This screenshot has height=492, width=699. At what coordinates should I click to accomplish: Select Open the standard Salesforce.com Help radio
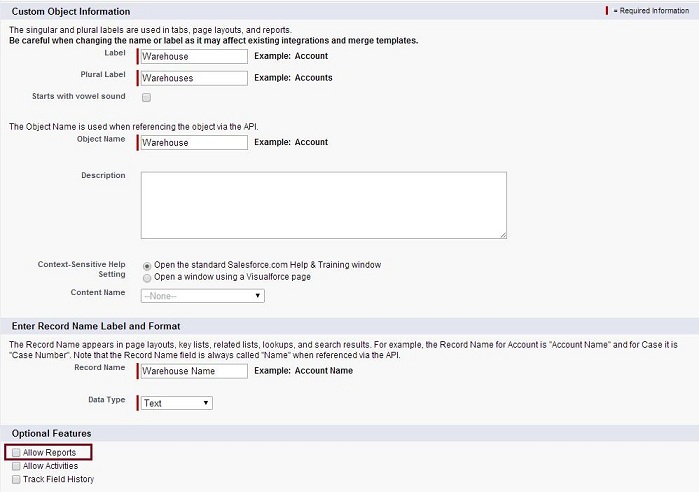147,266
